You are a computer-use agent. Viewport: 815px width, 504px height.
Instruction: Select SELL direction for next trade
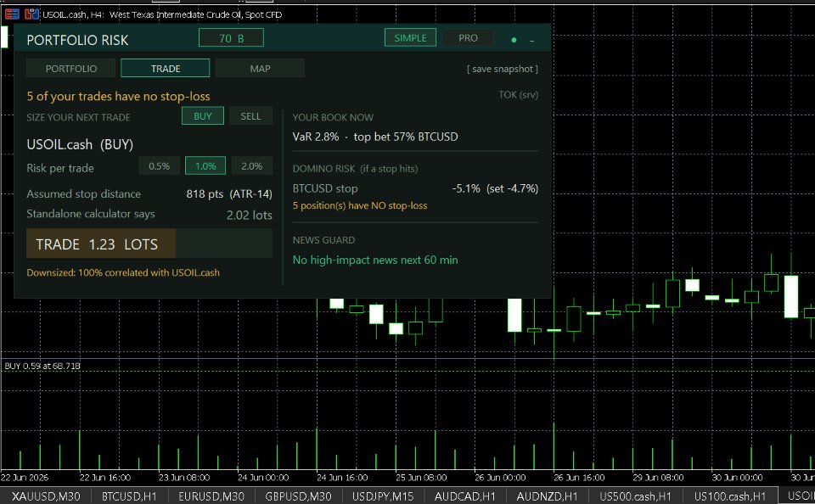coord(250,116)
